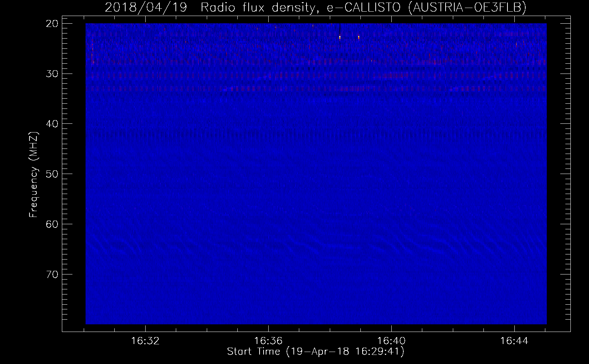
Task: Click the 30 frequency tick label
Action: click(x=52, y=74)
